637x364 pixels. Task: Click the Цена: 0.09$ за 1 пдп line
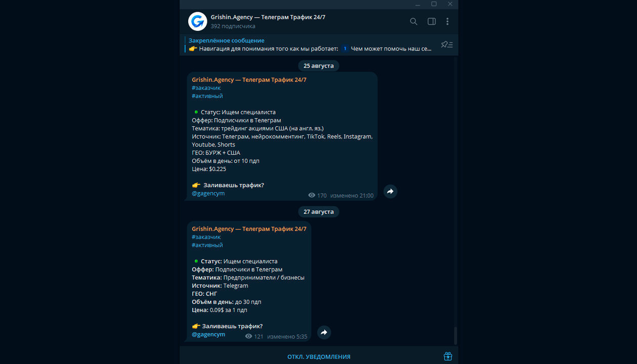tap(220, 310)
